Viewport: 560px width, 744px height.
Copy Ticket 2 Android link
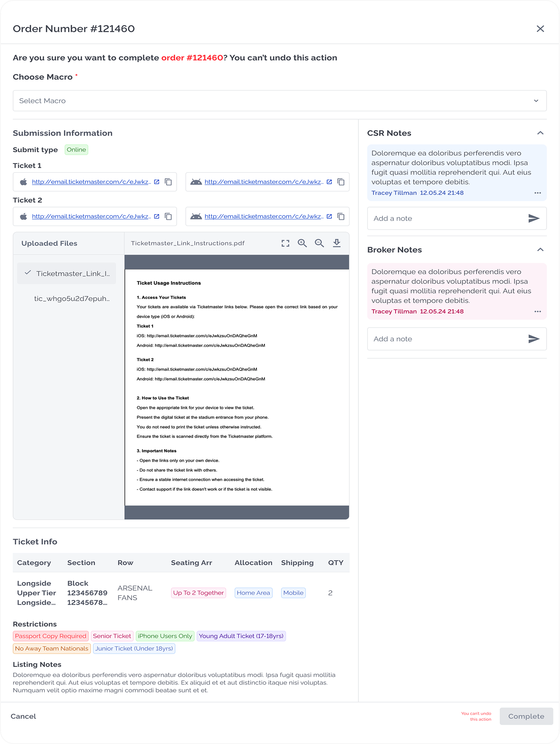point(341,217)
